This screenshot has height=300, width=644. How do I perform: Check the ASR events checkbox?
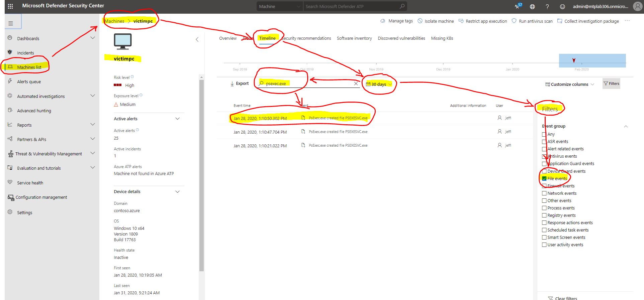(x=544, y=142)
